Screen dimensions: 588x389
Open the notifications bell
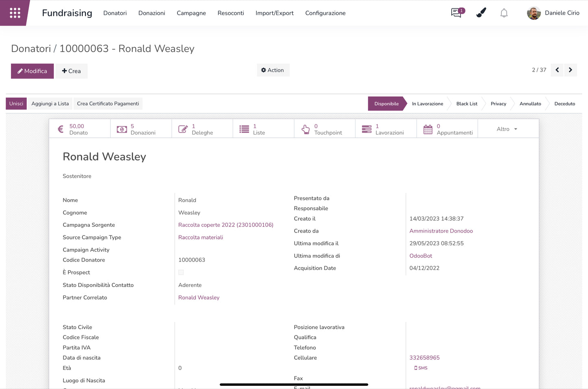[504, 13]
